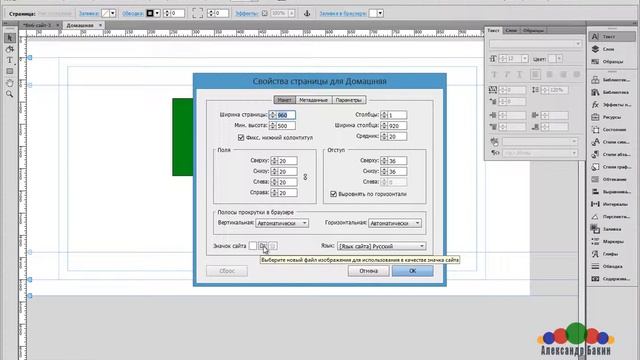Image resolution: width=640 pixels, height=360 pixels.
Task: Click the Обводка link in control bar
Action: coord(133,13)
